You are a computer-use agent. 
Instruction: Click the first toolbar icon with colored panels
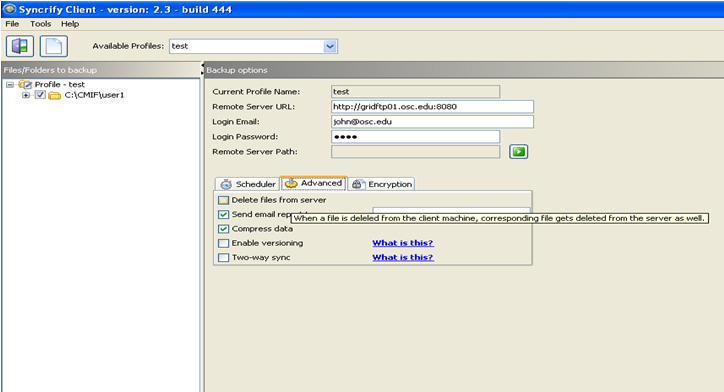(20, 46)
